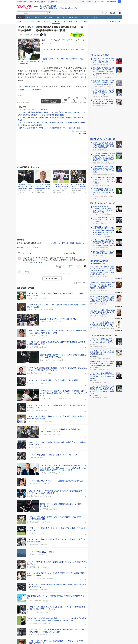Open the article's comment count bubble
This screenshot has width=138, height=644.
[32, 35]
